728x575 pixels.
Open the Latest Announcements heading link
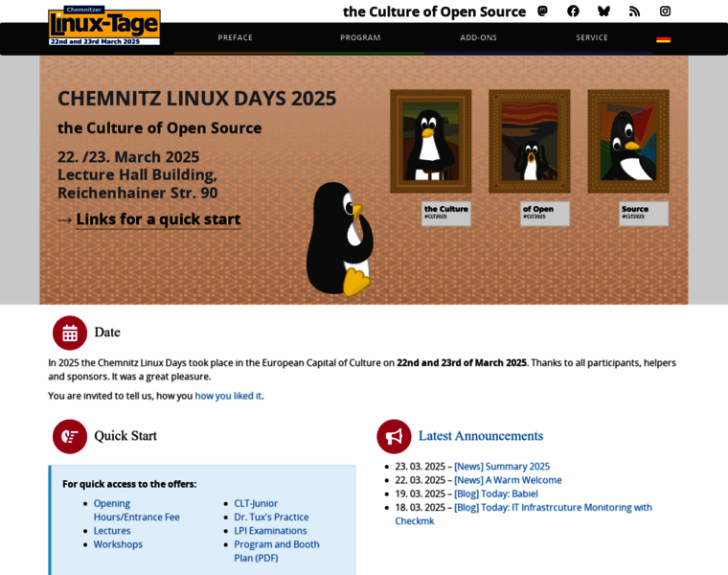click(481, 436)
